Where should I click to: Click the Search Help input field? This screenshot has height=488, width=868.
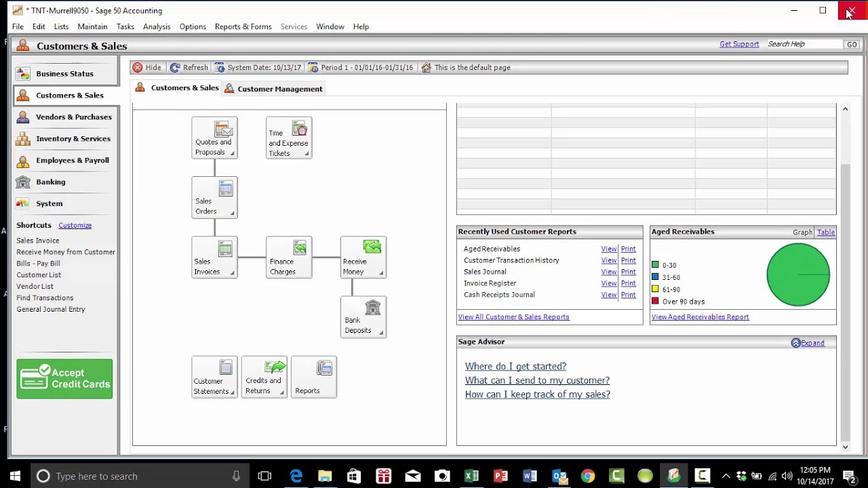click(x=805, y=44)
